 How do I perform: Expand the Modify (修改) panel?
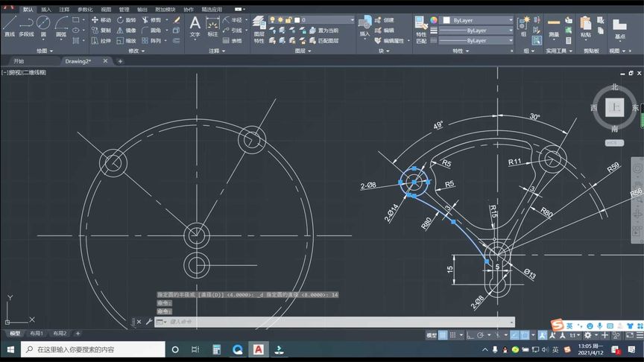[x=136, y=51]
